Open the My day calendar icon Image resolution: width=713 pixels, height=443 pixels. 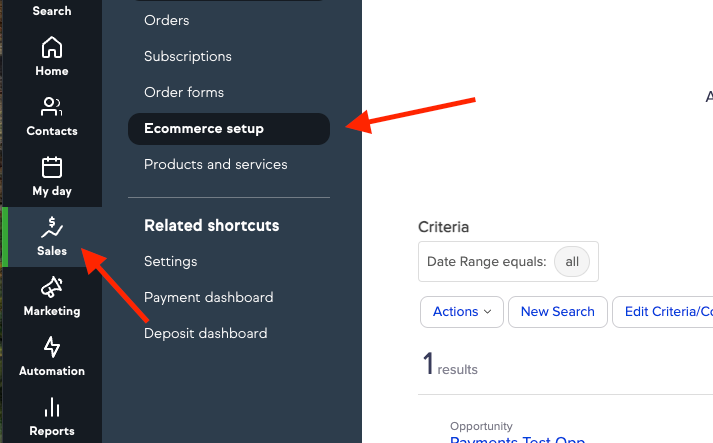point(52,167)
